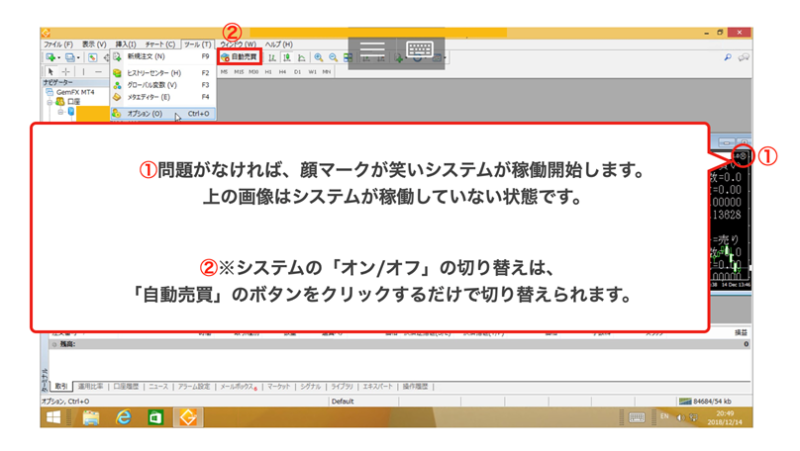
Task: Launch Internet Explorer from the taskbar
Action: [123, 418]
